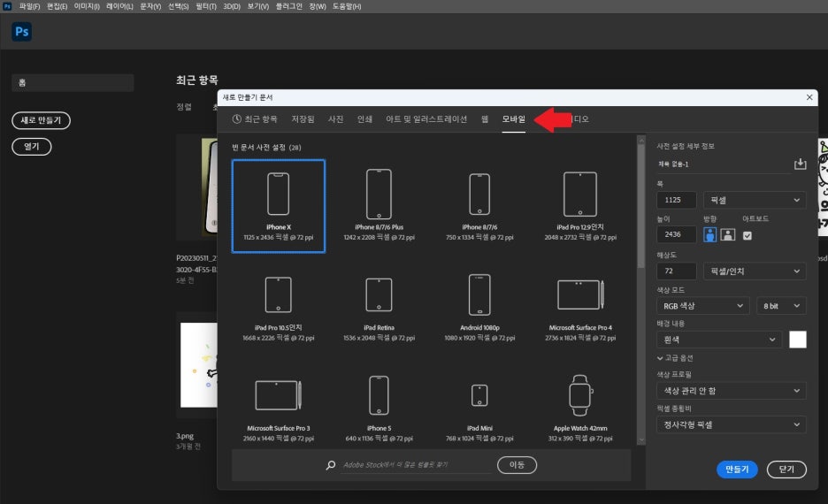Click the small Ps icon in title bar
Screen dimensions: 828x504
[7, 6]
